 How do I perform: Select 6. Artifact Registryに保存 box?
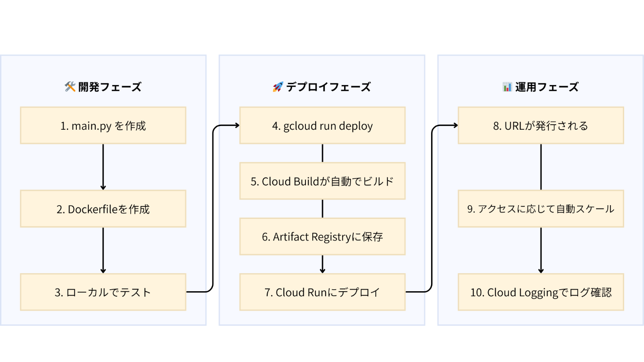pyautogui.click(x=322, y=237)
